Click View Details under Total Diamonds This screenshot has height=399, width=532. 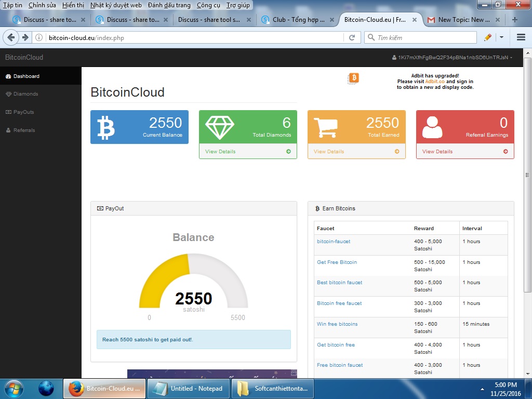pyautogui.click(x=220, y=151)
